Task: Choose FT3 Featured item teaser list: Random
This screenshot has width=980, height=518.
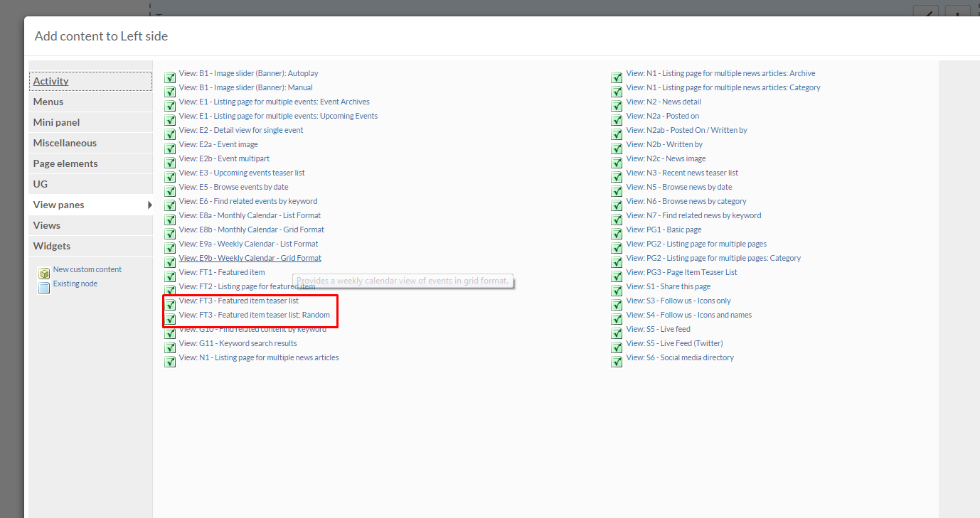Action: [254, 315]
